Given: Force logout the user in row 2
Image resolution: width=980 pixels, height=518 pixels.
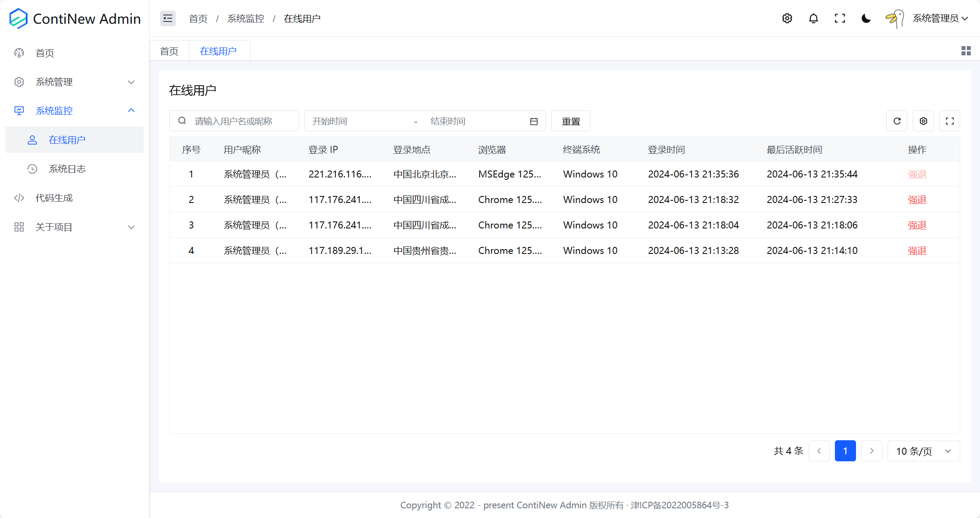Looking at the screenshot, I should (917, 199).
